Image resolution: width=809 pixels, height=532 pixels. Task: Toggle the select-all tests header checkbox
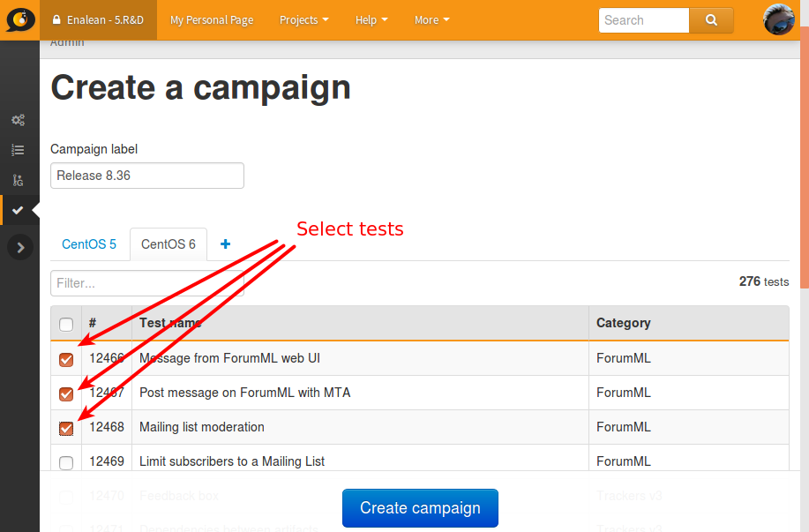[66, 325]
